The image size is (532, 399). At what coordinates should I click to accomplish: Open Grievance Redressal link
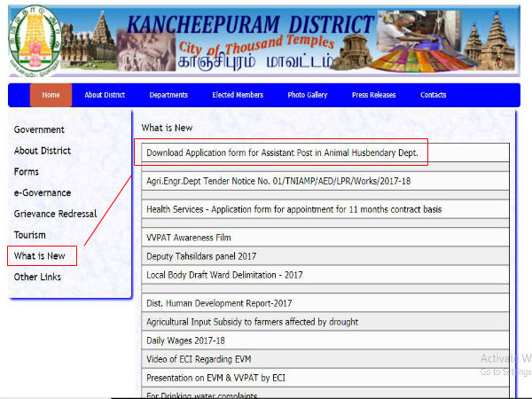point(55,214)
